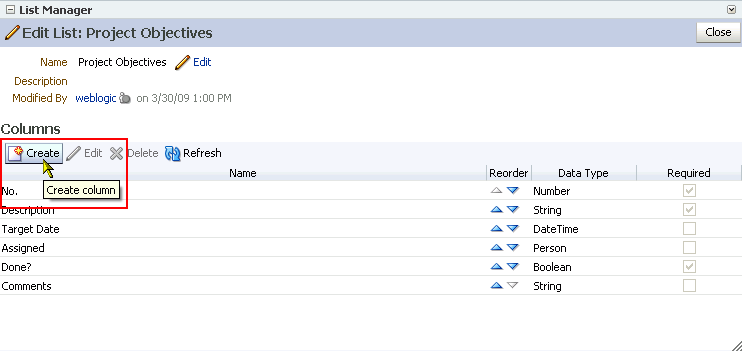Click the disabled down arrow for Comments column
Viewport: 742px width, 362px height.
coord(512,285)
